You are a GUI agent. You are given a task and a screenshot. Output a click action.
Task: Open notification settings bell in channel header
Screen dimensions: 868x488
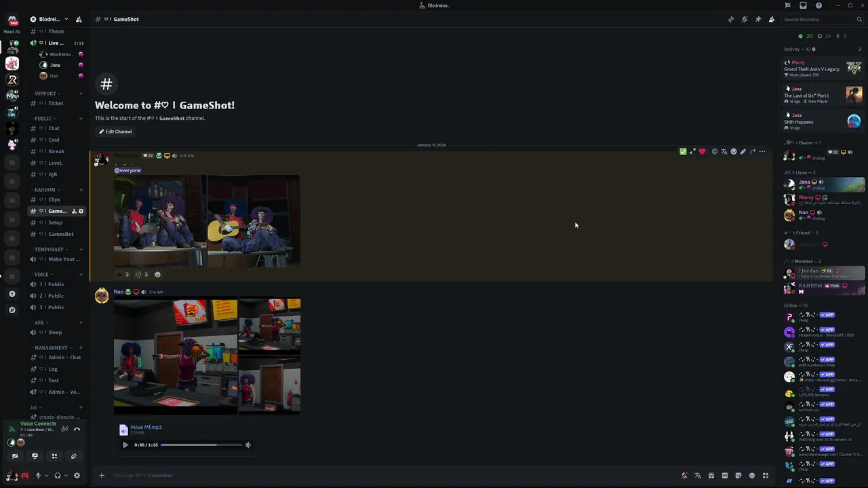tap(745, 19)
